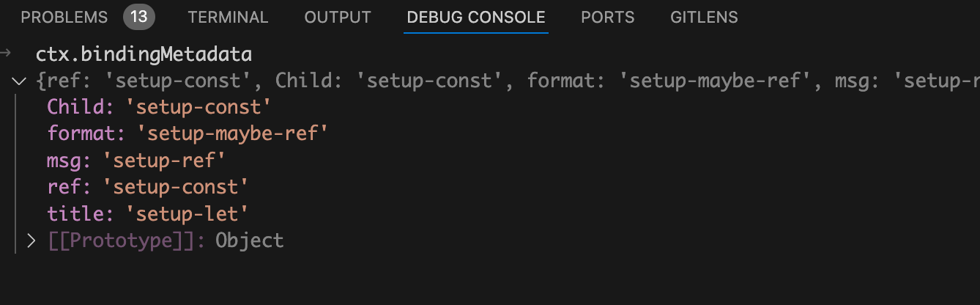Switch to the OUTPUT tab
Screen dimensions: 980x305
(x=338, y=17)
